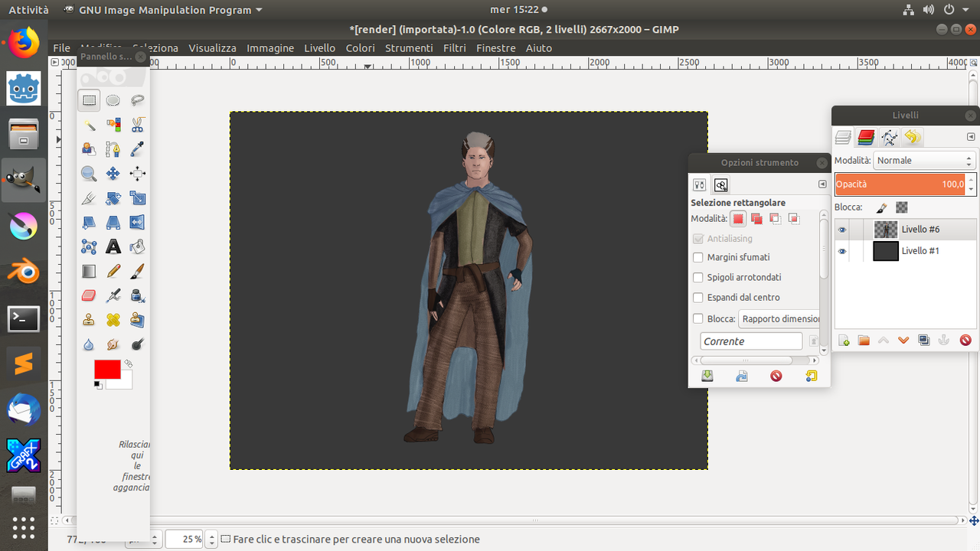Select the Pencil tool

pyautogui.click(x=113, y=272)
